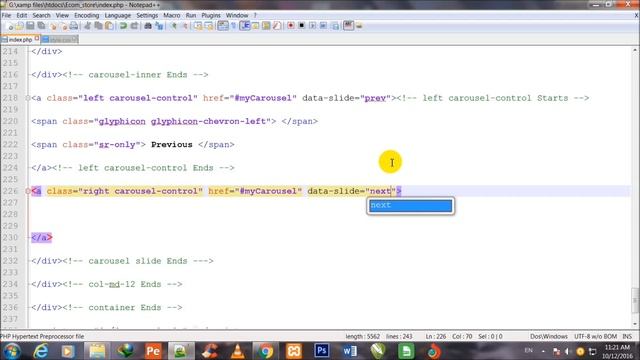The image size is (640, 360).
Task: Click the Print toolbar icon
Action: click(x=74, y=26)
